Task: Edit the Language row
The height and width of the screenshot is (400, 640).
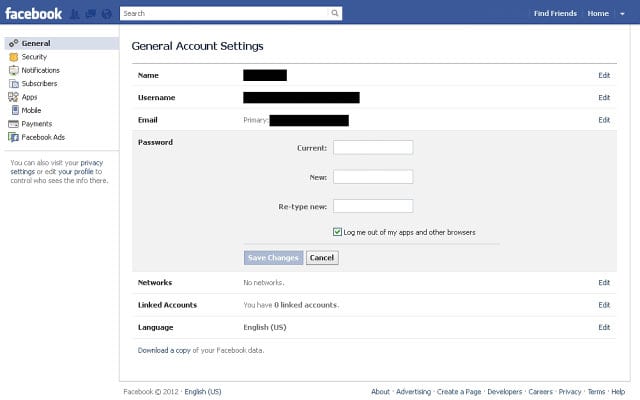Action: [604, 327]
